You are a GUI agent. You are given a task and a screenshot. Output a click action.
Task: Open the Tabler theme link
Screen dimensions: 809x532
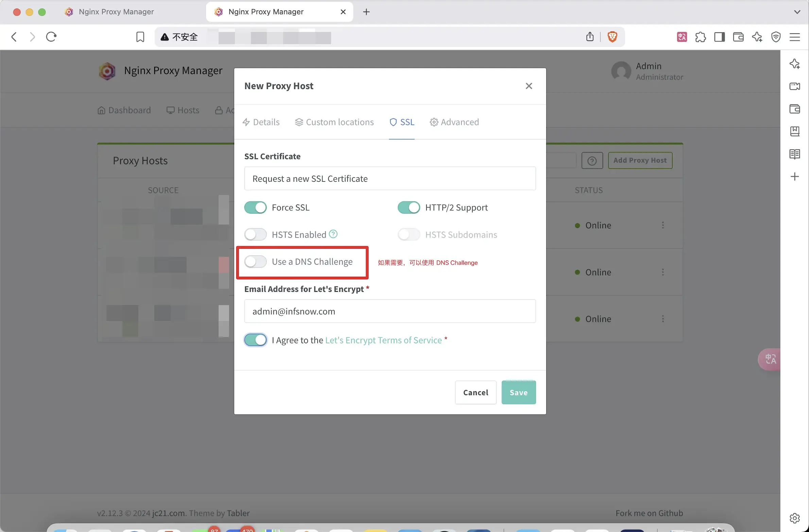pos(238,513)
